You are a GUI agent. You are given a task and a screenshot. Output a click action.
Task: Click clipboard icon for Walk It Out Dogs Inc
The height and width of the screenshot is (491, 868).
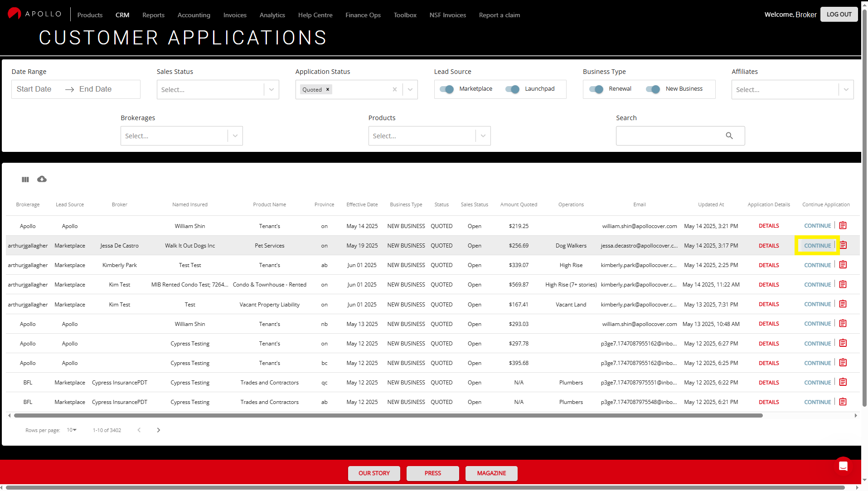843,245
